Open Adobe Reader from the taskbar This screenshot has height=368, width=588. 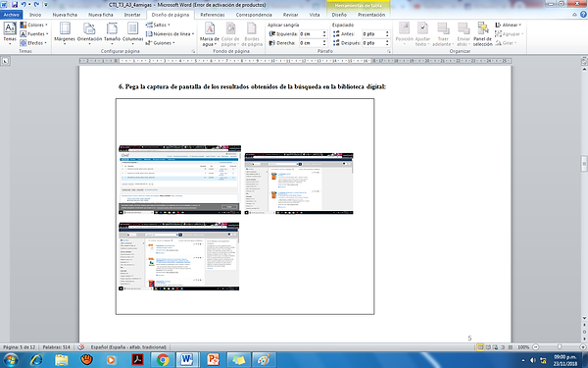point(137,360)
